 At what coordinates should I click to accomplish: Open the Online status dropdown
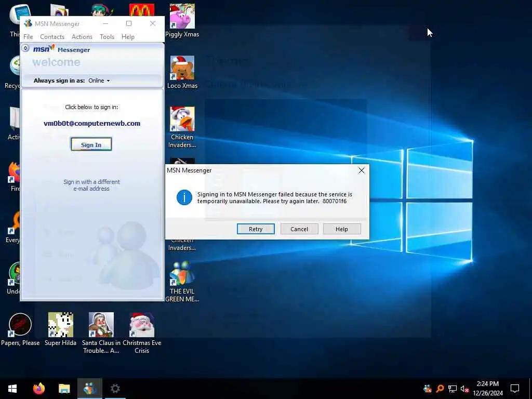point(99,81)
